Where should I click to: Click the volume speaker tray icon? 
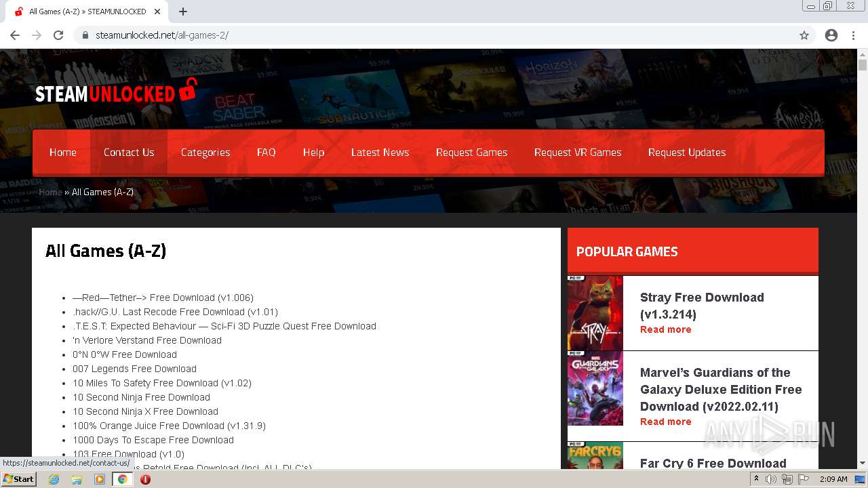pyautogui.click(x=771, y=479)
